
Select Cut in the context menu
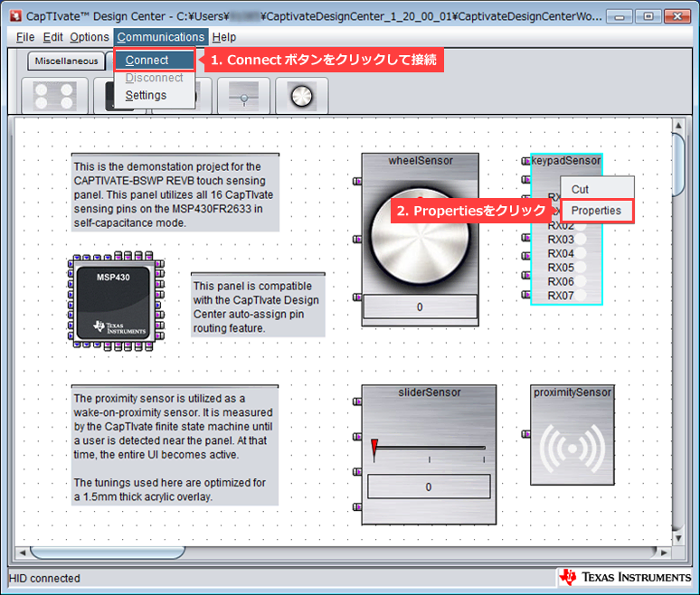coord(597,189)
